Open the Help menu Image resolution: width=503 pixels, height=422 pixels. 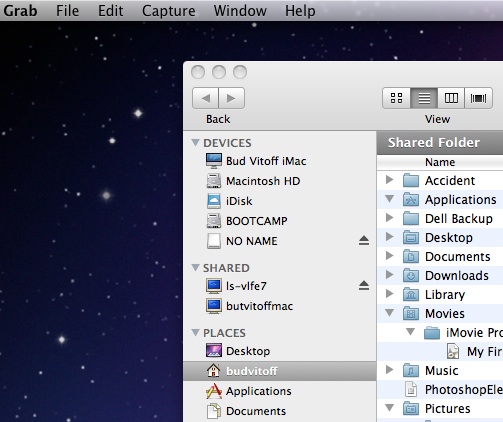(x=300, y=11)
